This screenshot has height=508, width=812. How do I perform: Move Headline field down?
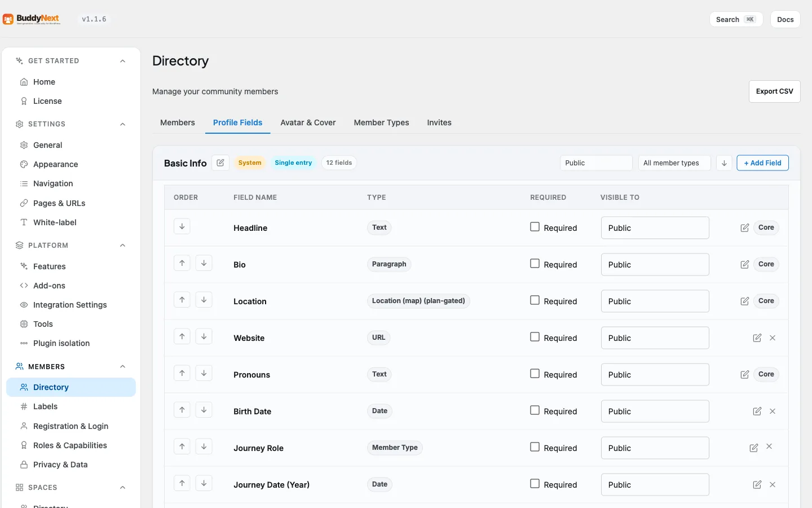[182, 226]
